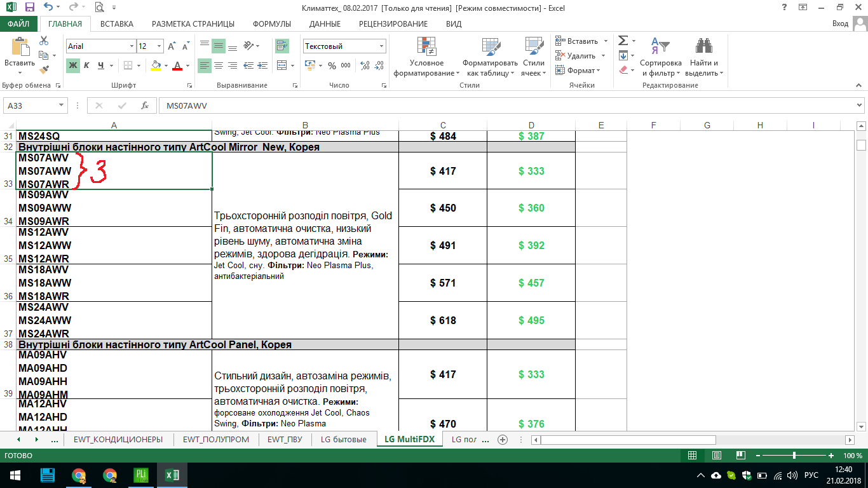This screenshot has height=488, width=868.
Task: Toggle center horizontal alignment
Action: coord(219,65)
